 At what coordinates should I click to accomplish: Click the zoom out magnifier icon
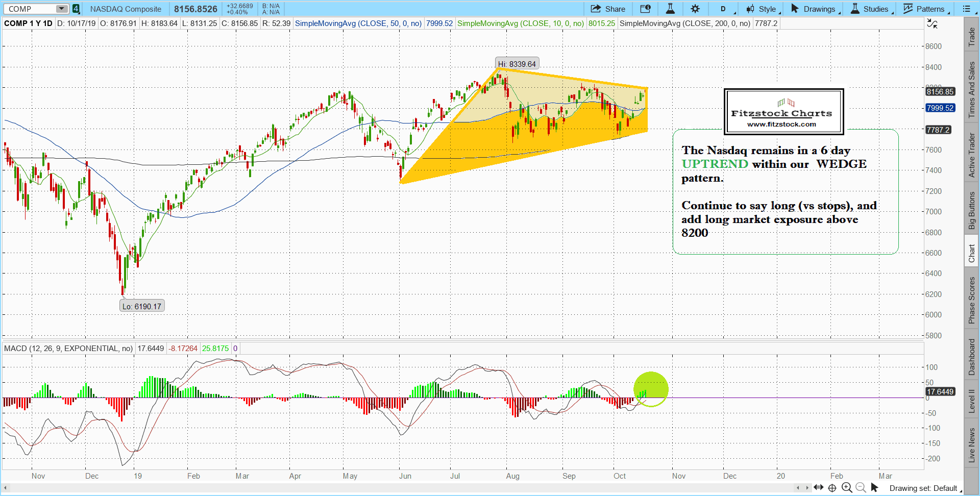(x=861, y=488)
